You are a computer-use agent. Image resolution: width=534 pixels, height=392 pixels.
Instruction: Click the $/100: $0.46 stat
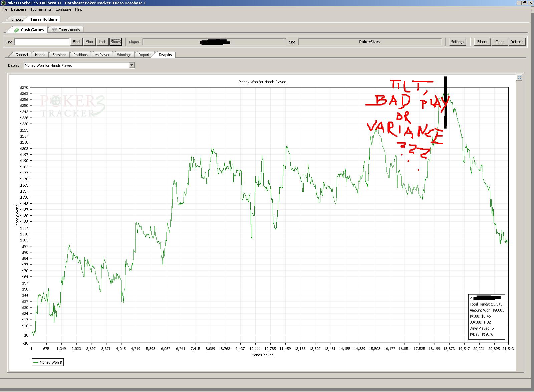[480, 316]
